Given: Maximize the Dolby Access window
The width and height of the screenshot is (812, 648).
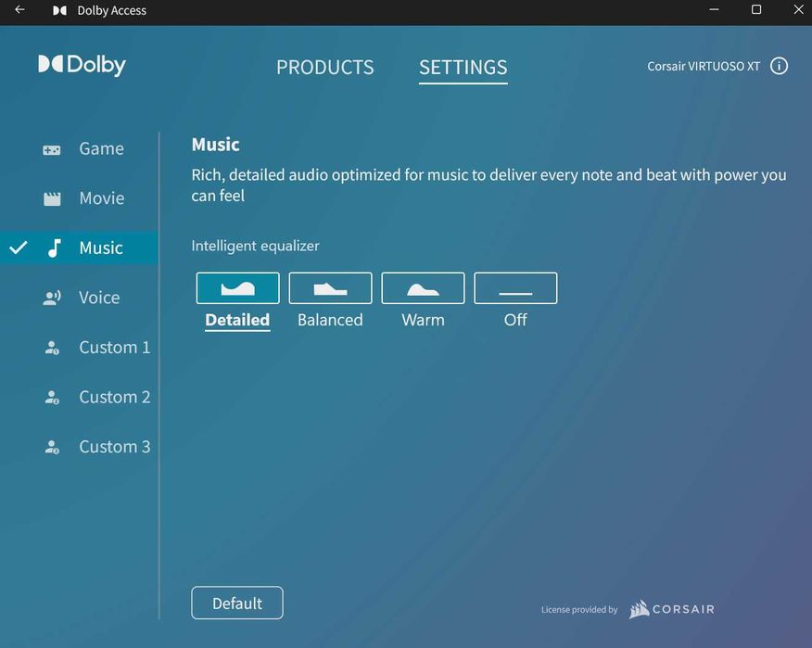Looking at the screenshot, I should tap(756, 9).
